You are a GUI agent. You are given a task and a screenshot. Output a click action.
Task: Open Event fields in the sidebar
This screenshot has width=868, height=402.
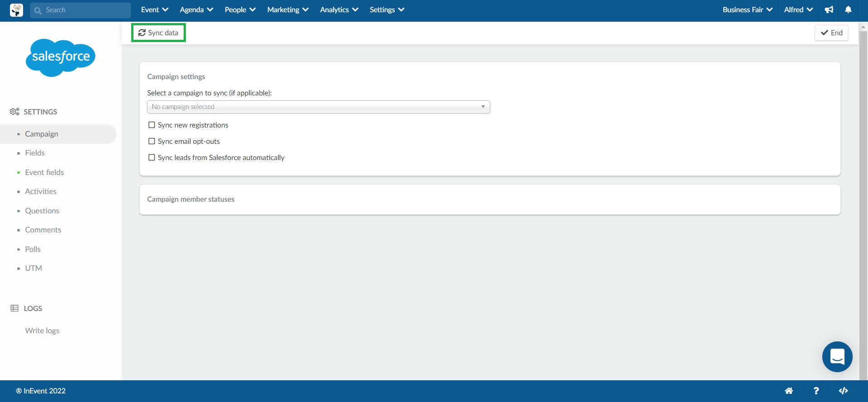[x=44, y=172]
